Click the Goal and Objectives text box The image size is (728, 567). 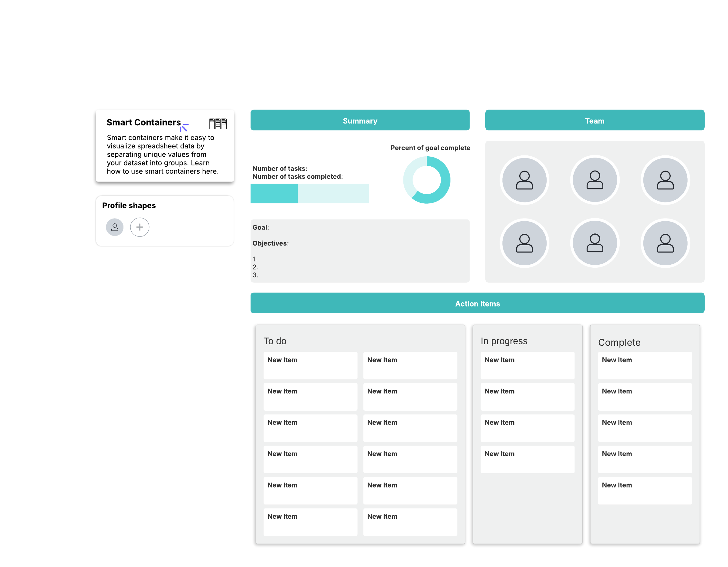click(360, 251)
